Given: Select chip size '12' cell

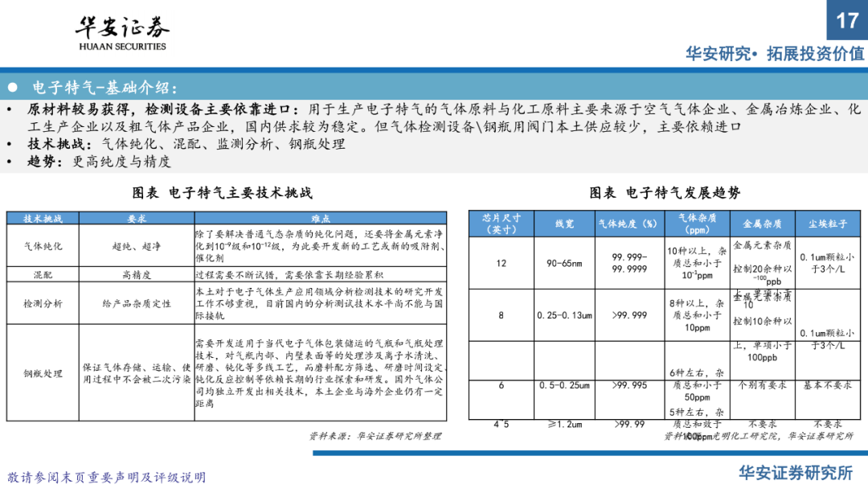Looking at the screenshot, I should pyautogui.click(x=501, y=263).
